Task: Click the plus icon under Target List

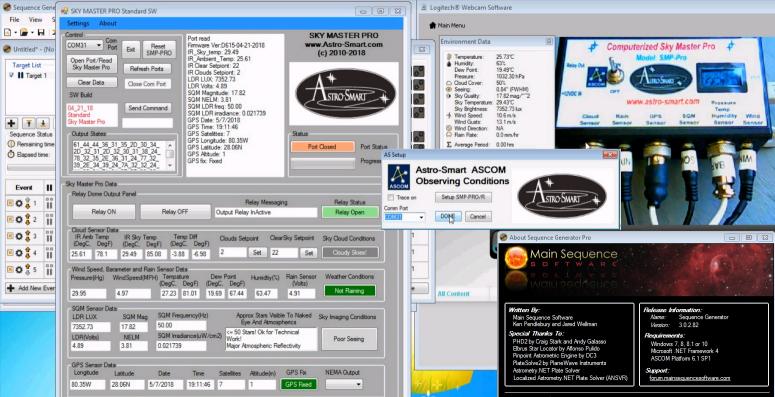Action: (12, 123)
